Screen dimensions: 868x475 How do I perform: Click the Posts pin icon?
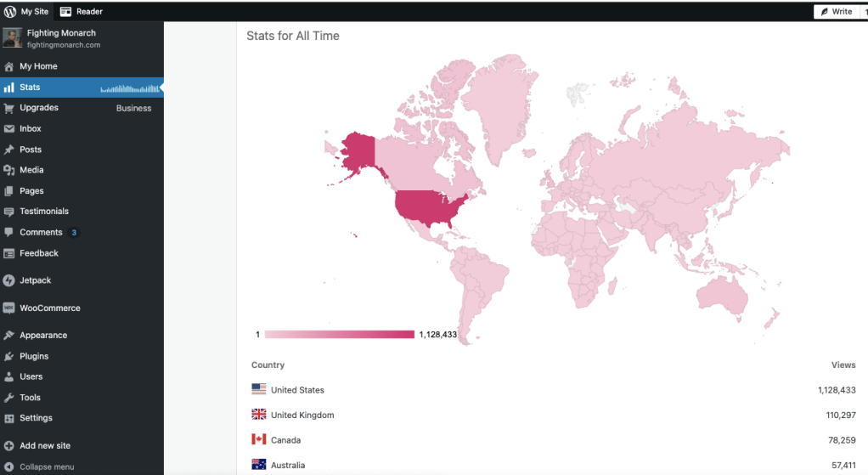[9, 150]
